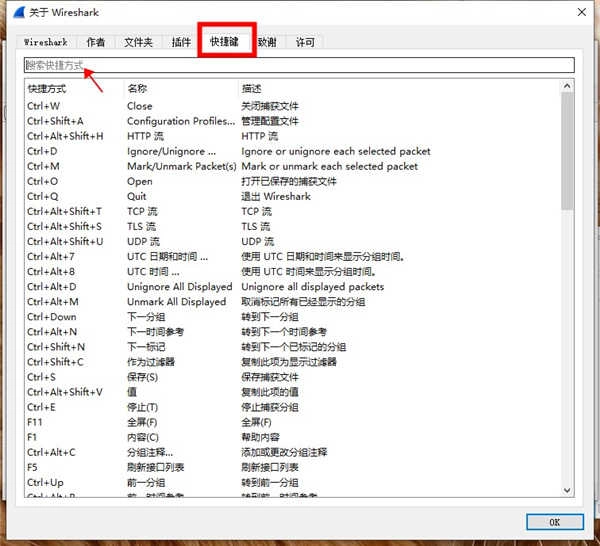Go to the 插件 tab
The image size is (600, 546).
tap(181, 42)
